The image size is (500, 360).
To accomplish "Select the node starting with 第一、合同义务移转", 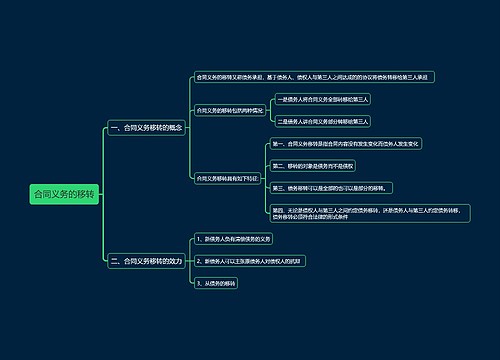I will click(x=346, y=144).
